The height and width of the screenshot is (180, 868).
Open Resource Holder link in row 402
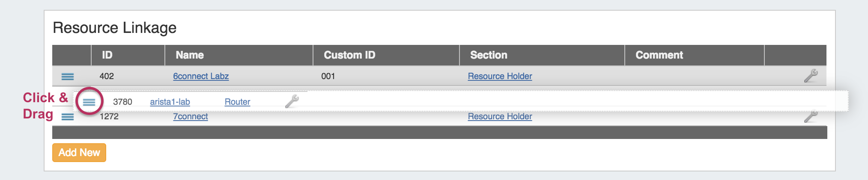[500, 76]
